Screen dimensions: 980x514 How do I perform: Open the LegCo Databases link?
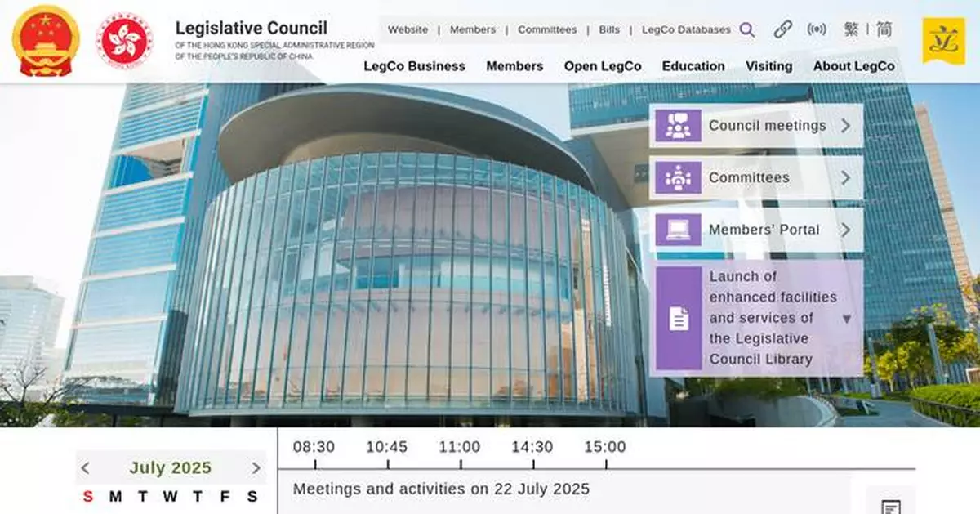tap(687, 29)
